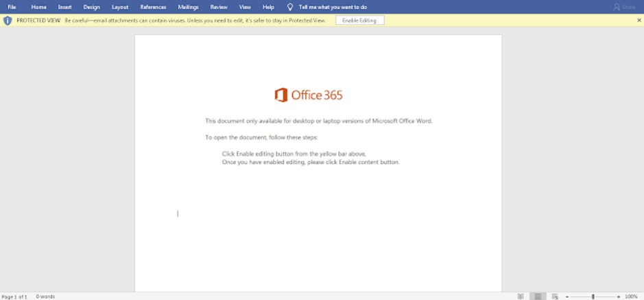This screenshot has height=300, width=644.
Task: Switch to Read Mode view icon
Action: [x=521, y=297]
